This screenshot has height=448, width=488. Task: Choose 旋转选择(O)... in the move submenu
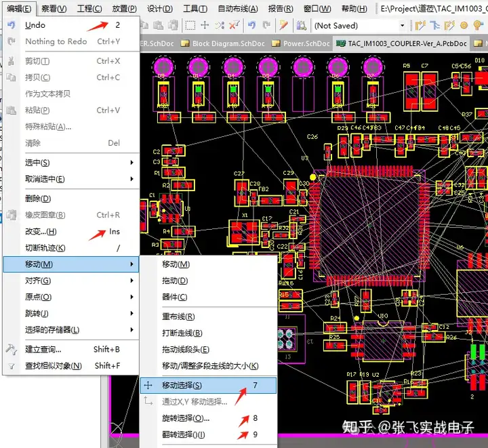click(x=209, y=418)
